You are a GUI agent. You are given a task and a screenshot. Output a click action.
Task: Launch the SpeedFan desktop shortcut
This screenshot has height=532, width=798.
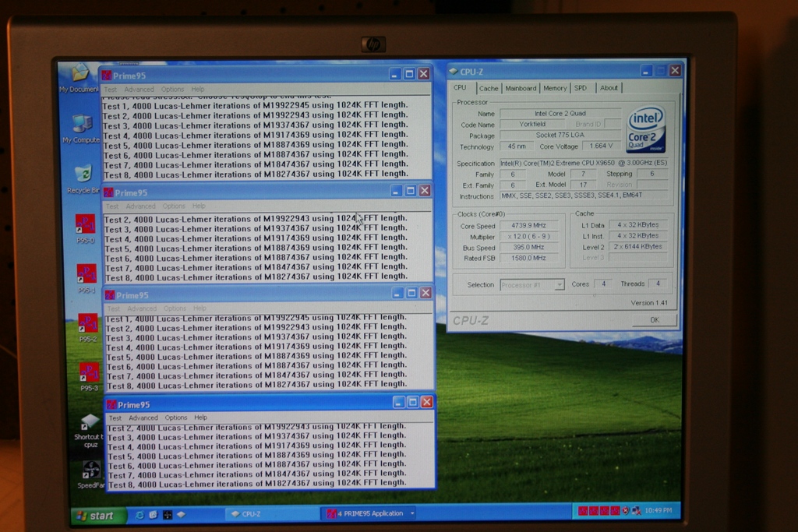coord(91,470)
